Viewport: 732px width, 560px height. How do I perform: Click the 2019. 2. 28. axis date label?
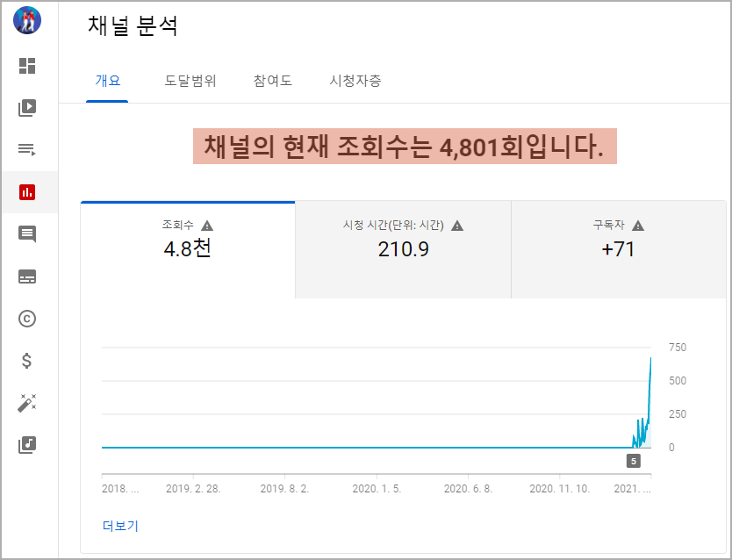[x=193, y=489]
